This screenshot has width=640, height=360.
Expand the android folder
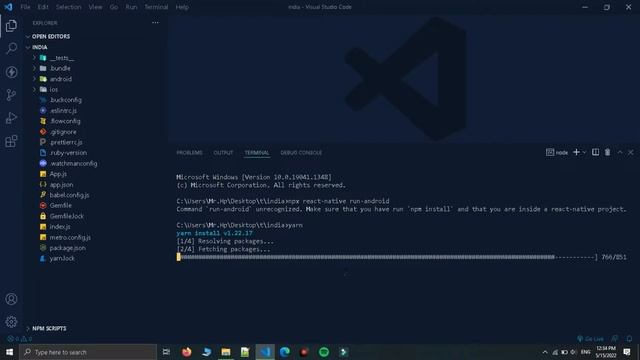(61, 79)
